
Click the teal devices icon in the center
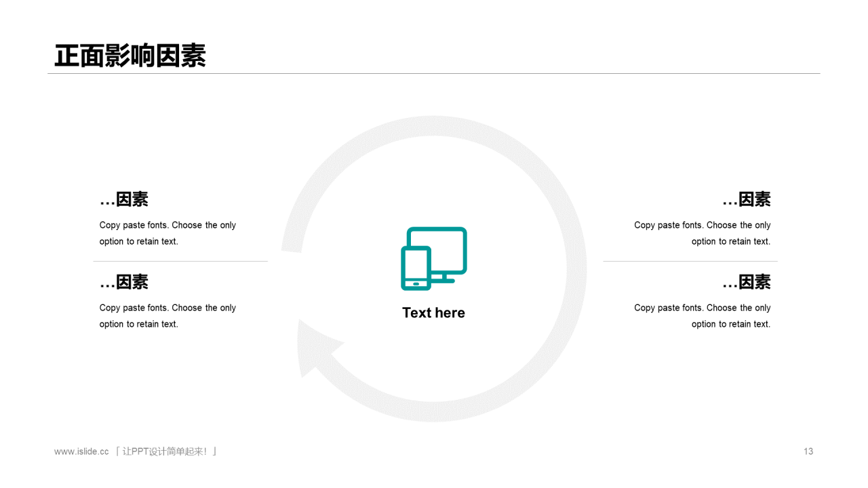point(434,258)
